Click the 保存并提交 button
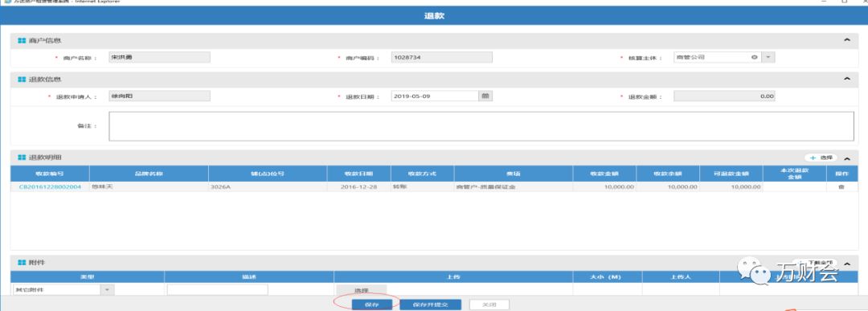 point(430,305)
